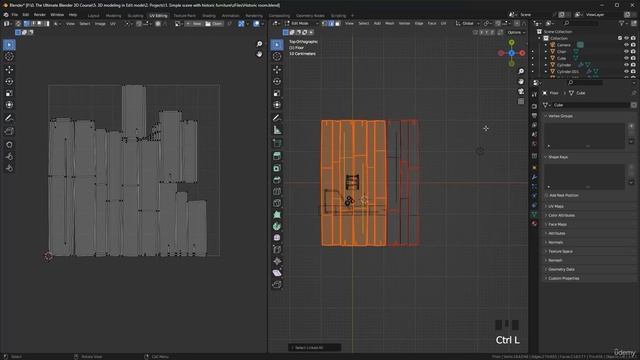The height and width of the screenshot is (360, 640).
Task: Switch to face select mode in the 3D viewport
Action: coord(337,24)
